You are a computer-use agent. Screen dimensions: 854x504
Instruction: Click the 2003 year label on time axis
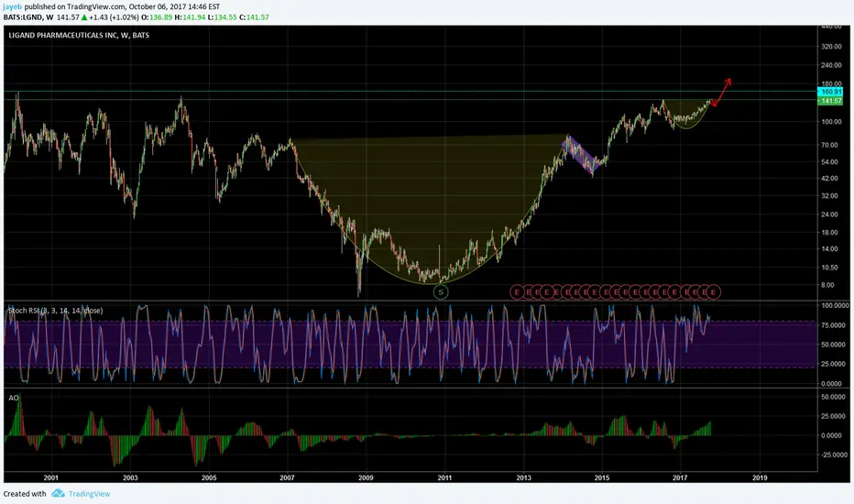coord(130,477)
